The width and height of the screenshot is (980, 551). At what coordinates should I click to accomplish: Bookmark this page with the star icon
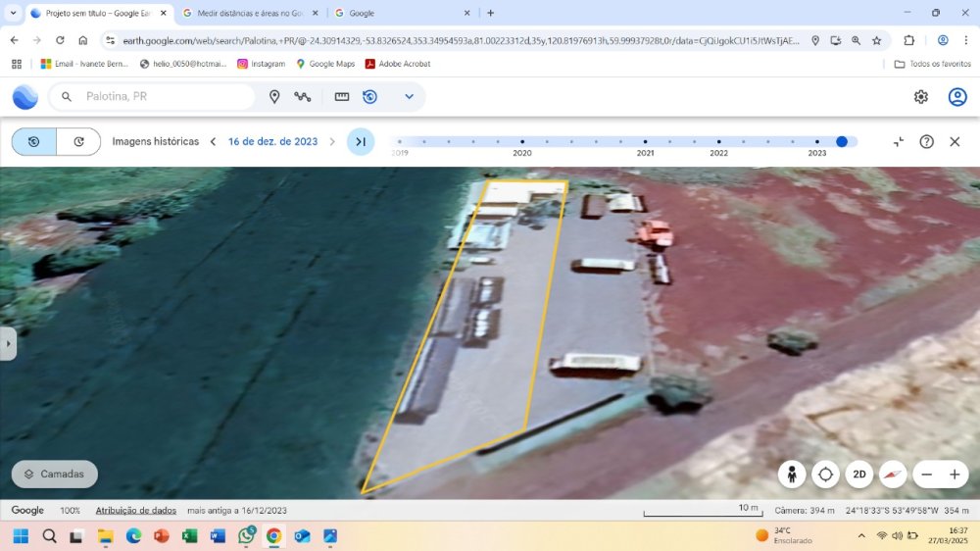click(877, 40)
